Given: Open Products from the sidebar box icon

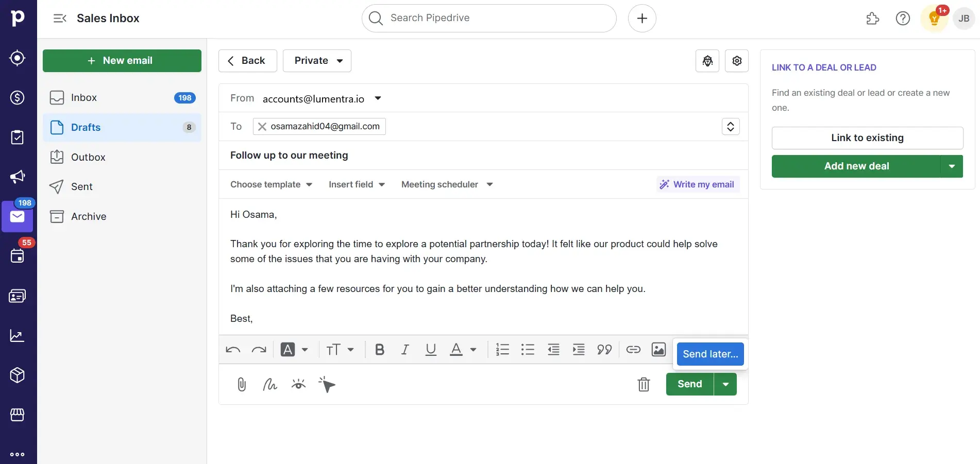Looking at the screenshot, I should 17,375.
